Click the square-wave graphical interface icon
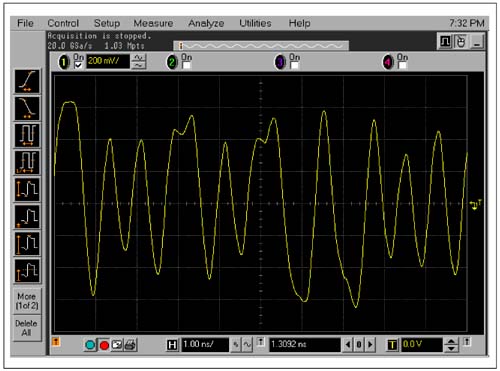 click(445, 42)
